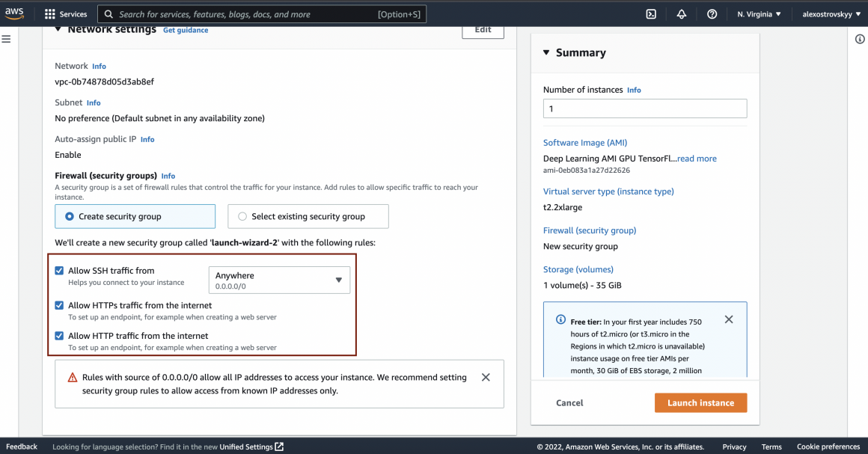Image resolution: width=868 pixels, height=454 pixels.
Task: Click Edit in Network settings
Action: tap(483, 30)
